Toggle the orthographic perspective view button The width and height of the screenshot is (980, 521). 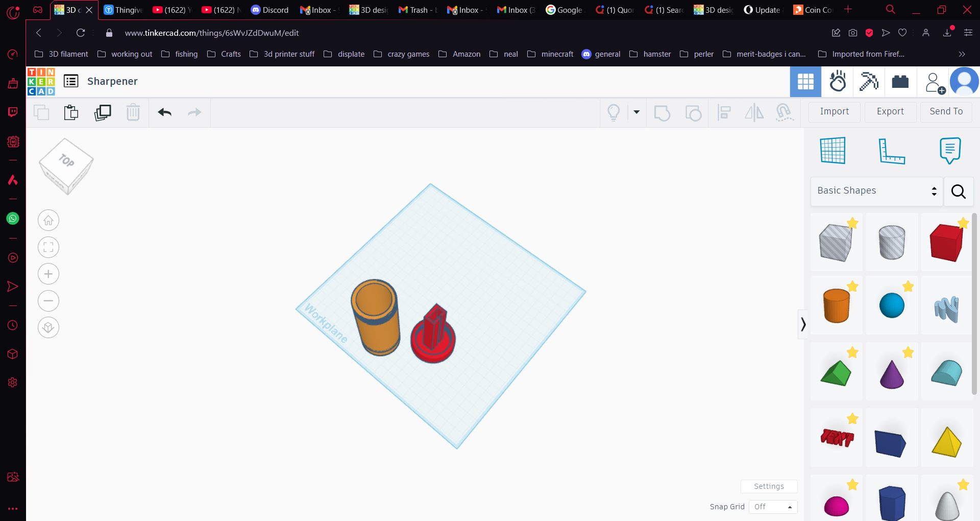coord(48,327)
